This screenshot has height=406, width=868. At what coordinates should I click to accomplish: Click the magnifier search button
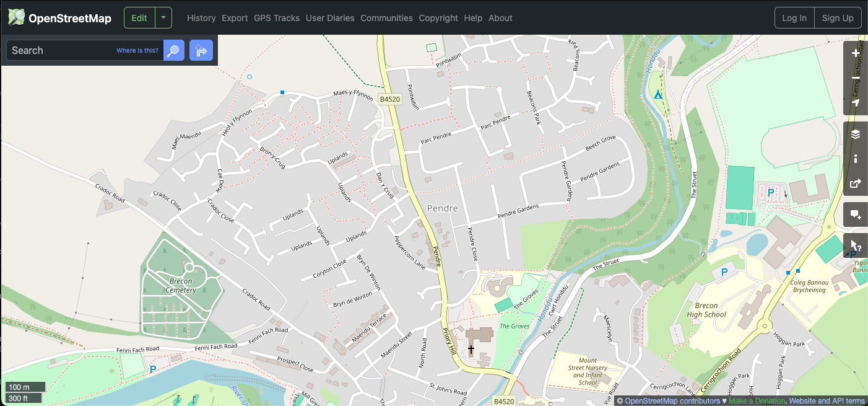[174, 50]
